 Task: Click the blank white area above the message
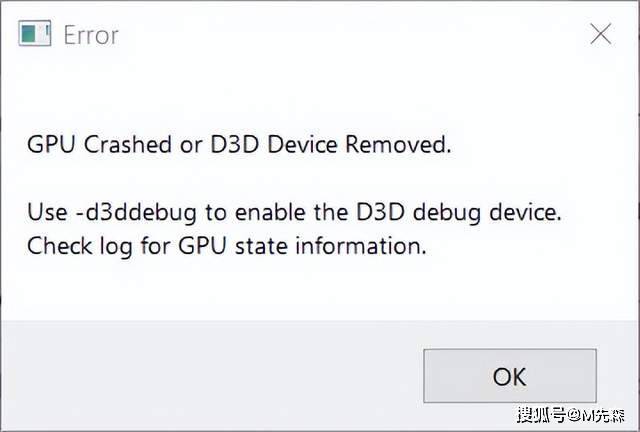click(x=318, y=94)
